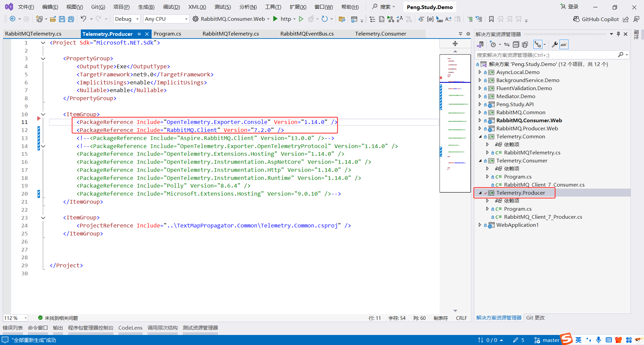
Task: Click the scroll-down arrow of the editor scrollbar
Action: point(455,310)
